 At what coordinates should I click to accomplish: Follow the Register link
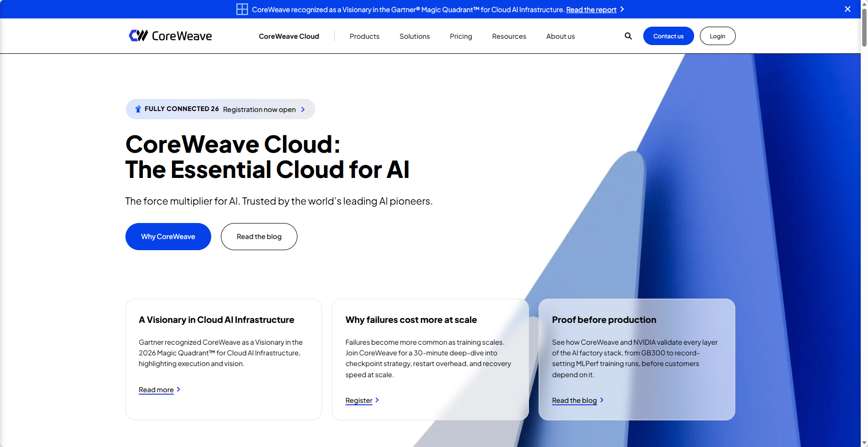point(359,400)
